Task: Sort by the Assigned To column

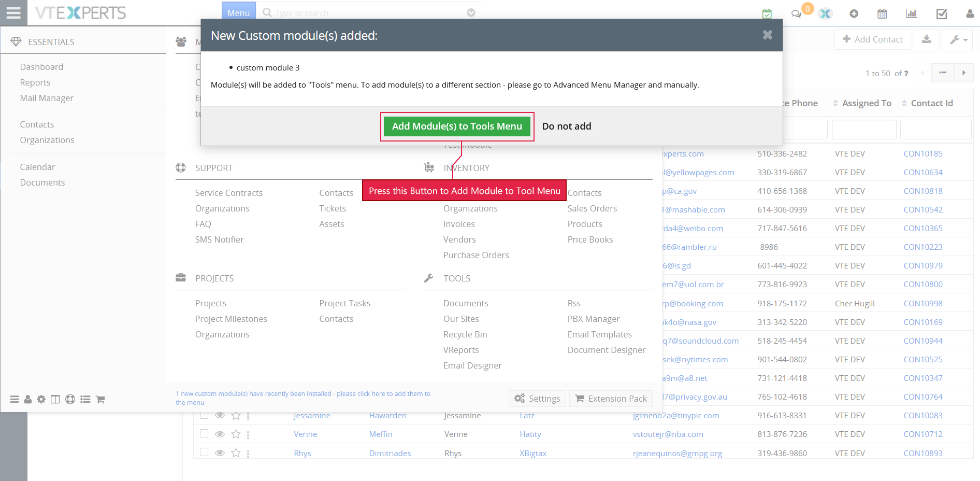Action: coord(866,103)
